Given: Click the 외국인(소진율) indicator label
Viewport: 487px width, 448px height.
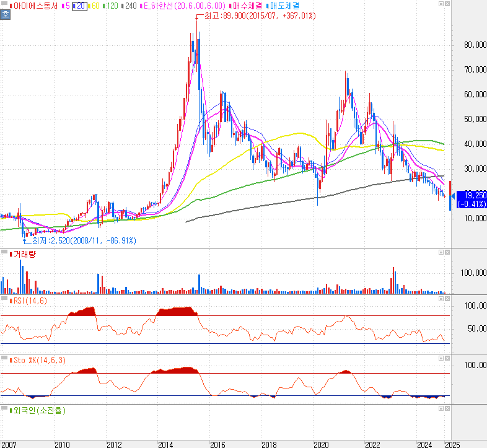Looking at the screenshot, I should point(40,410).
